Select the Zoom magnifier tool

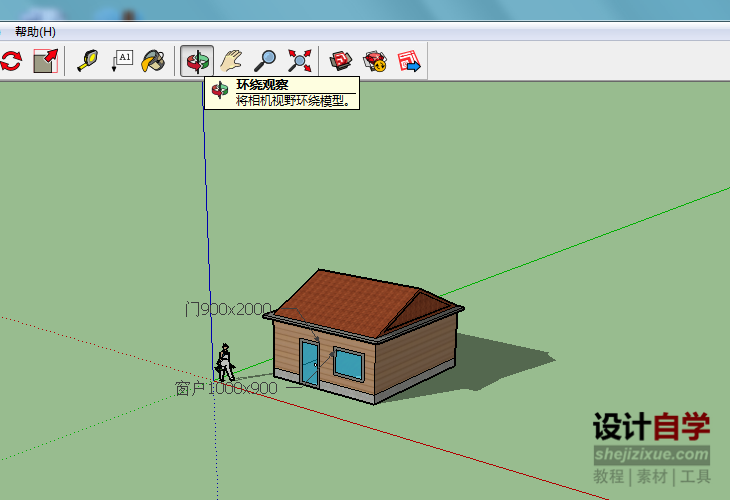[x=265, y=61]
